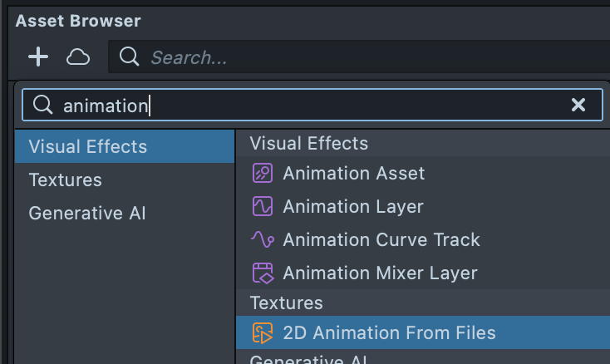
Task: Pick the Animation Mixer Layer label
Action: [380, 273]
